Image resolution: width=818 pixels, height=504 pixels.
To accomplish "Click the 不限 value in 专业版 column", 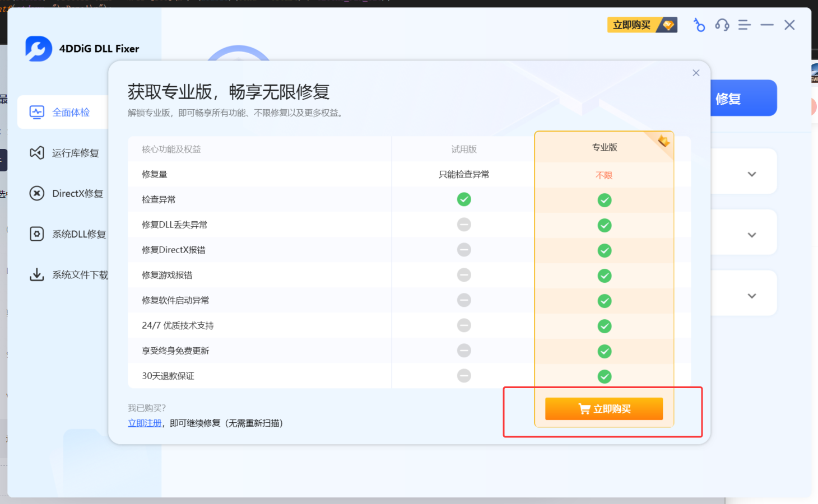I will pos(604,175).
